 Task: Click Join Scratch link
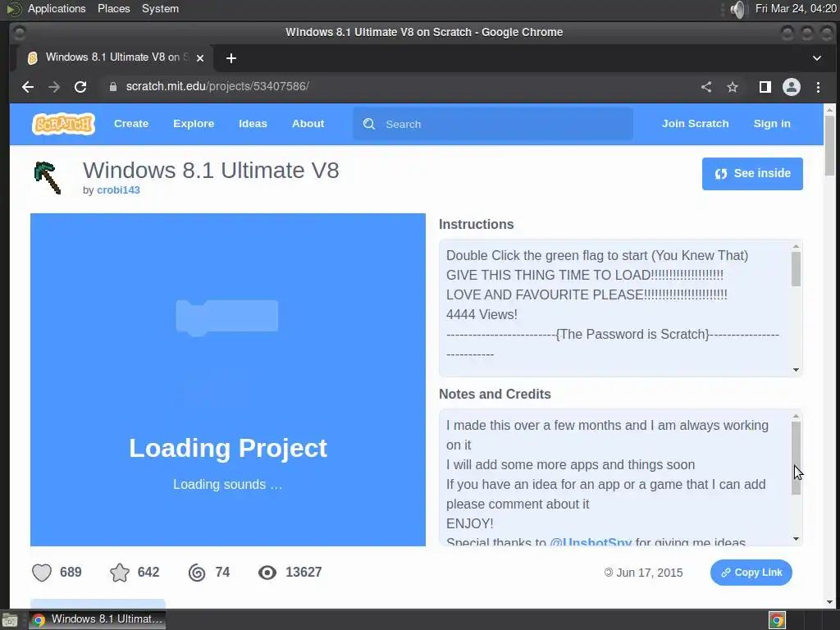696,124
